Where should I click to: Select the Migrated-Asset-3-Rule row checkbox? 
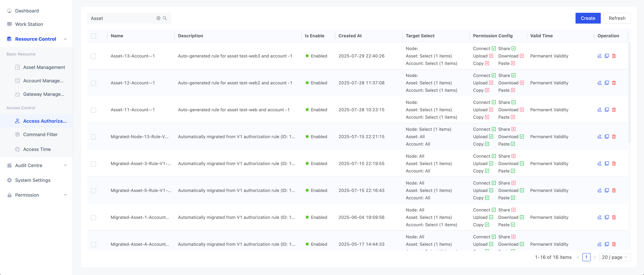[x=94, y=164]
